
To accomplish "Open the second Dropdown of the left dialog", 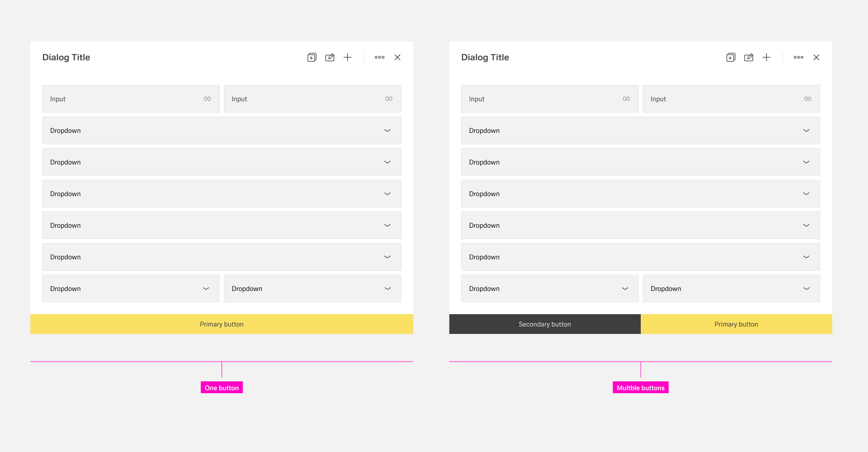I will (221, 162).
